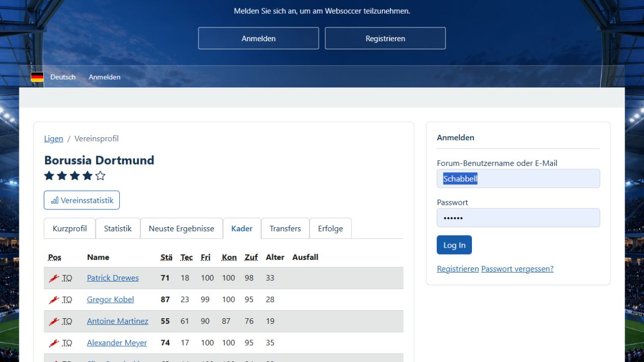Click the Borussia Dortmund heading
Screen dimensions: 644x362
coord(99,160)
